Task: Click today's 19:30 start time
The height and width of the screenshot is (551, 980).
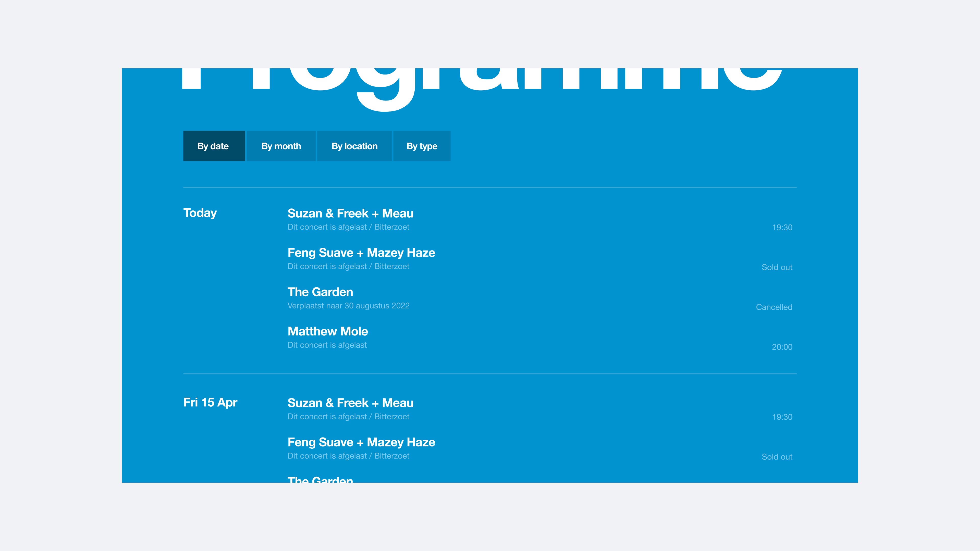Action: pyautogui.click(x=782, y=227)
